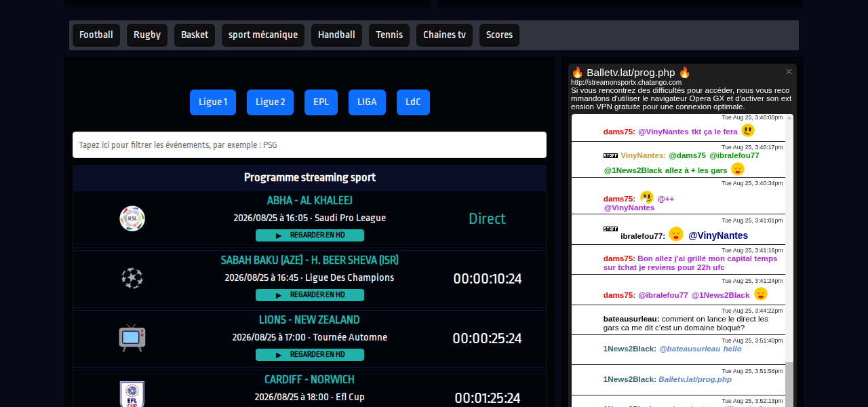Open the Tennis category
The image size is (868, 407).
coord(389,35)
